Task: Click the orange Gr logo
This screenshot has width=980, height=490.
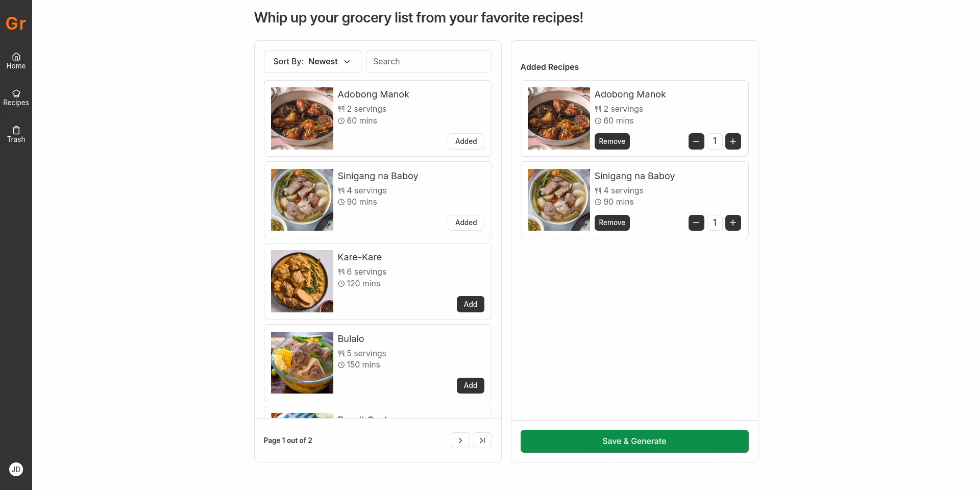Action: 16,23
